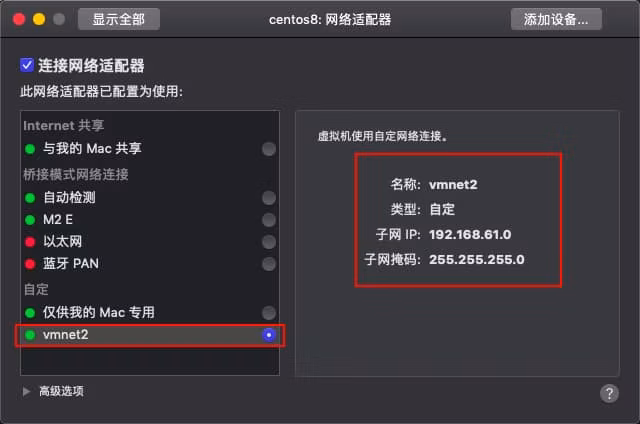Click the 添加设备... button

(556, 19)
